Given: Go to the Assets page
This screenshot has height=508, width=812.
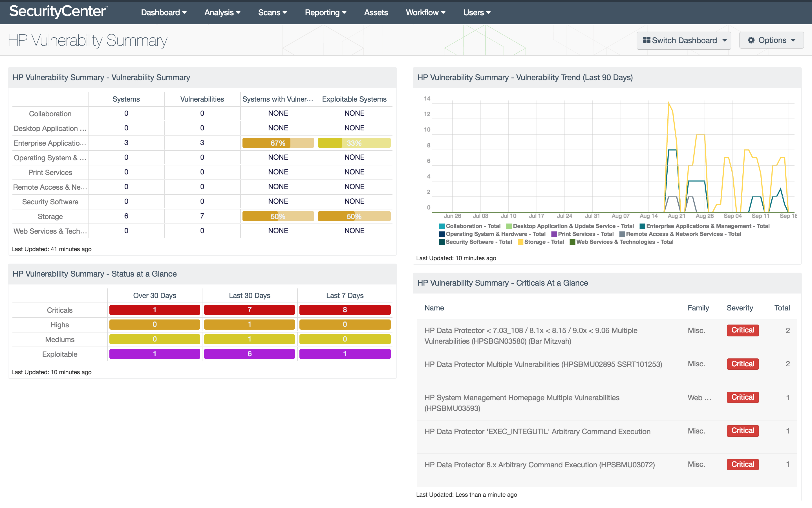Looking at the screenshot, I should [376, 12].
